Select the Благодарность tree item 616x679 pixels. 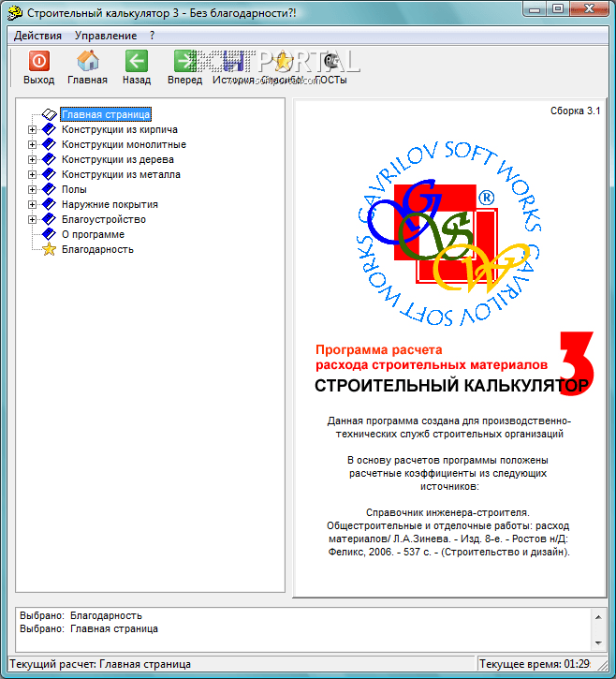[97, 249]
